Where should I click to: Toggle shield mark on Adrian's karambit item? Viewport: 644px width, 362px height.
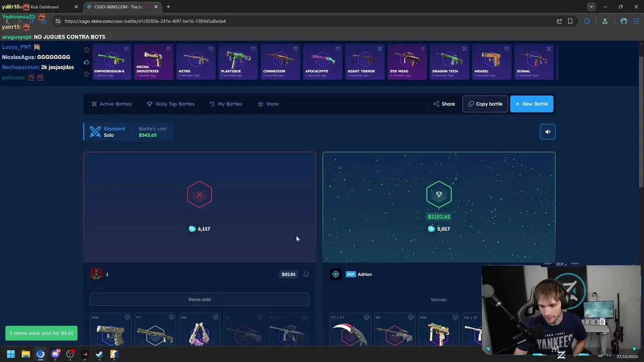[367, 317]
